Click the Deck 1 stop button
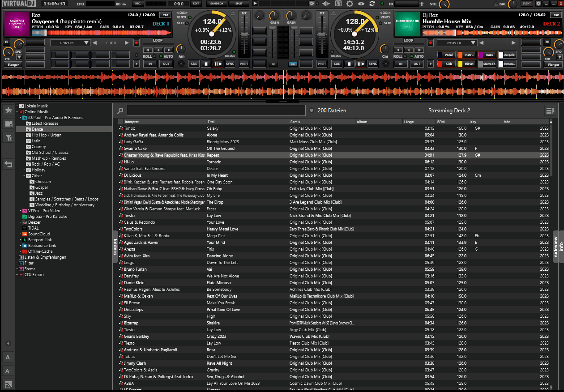Image resolution: width=564 pixels, height=392 pixels. (206, 64)
